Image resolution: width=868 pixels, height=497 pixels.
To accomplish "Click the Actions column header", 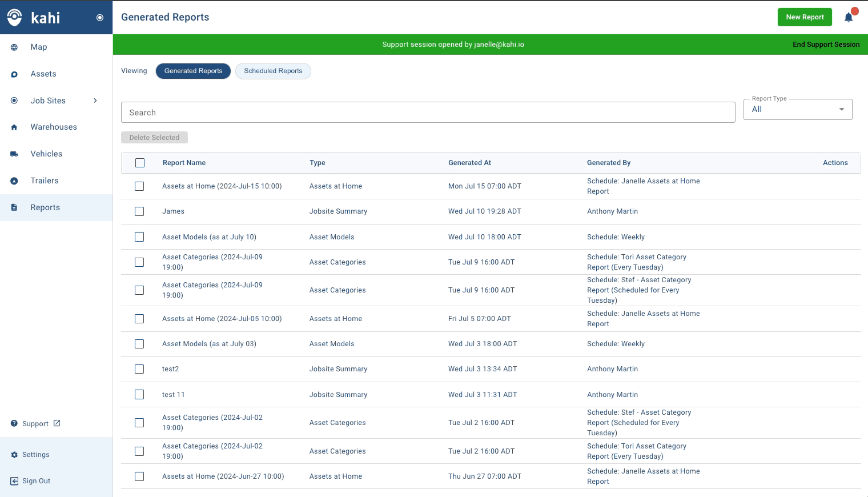I will [835, 163].
